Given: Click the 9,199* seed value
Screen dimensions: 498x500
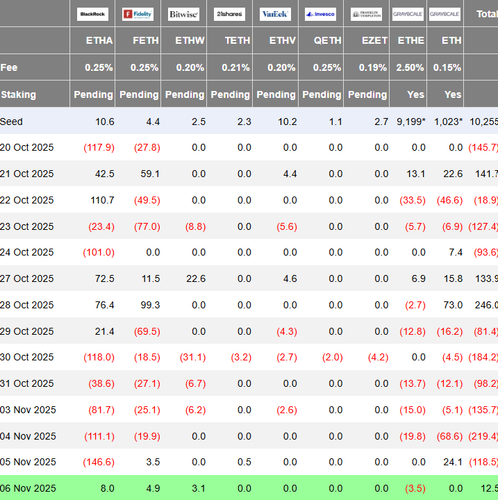Looking at the screenshot, I should tap(411, 122).
